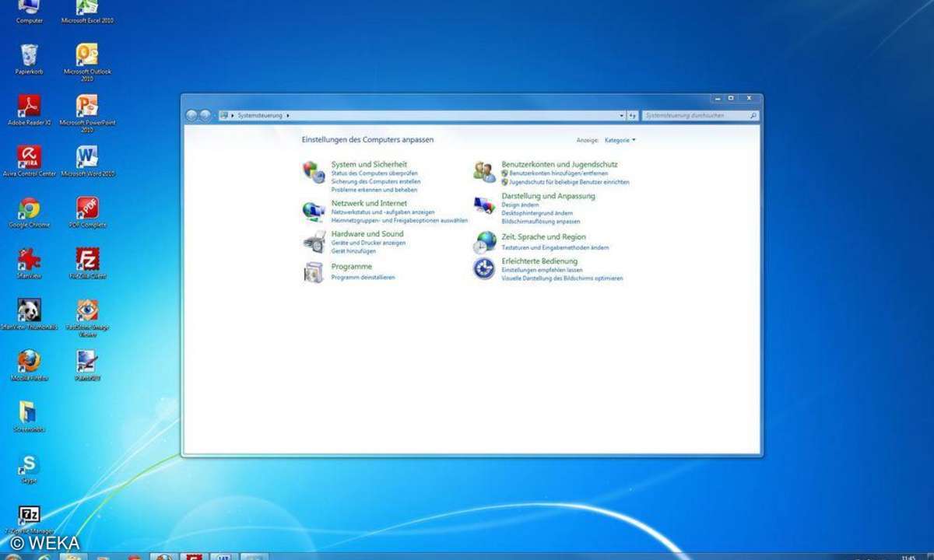Click the Einstellungen empfehlen lassen link
Screen dimensions: 934x560
542,270
